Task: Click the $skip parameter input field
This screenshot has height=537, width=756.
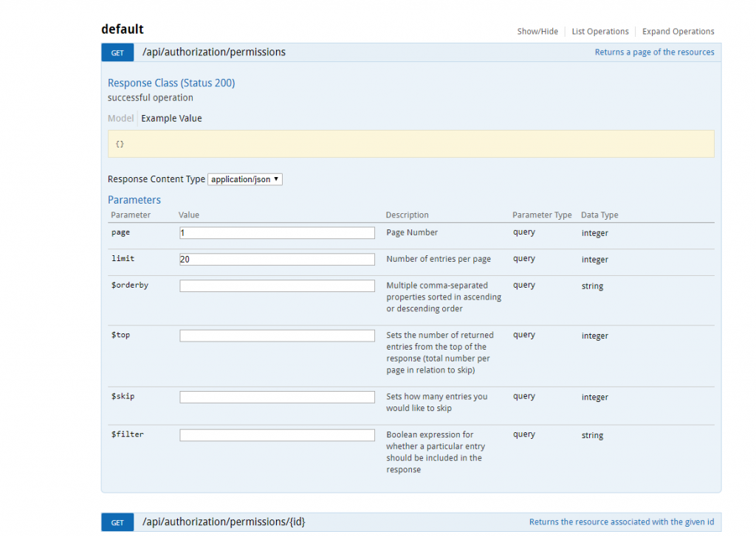Action: 276,396
